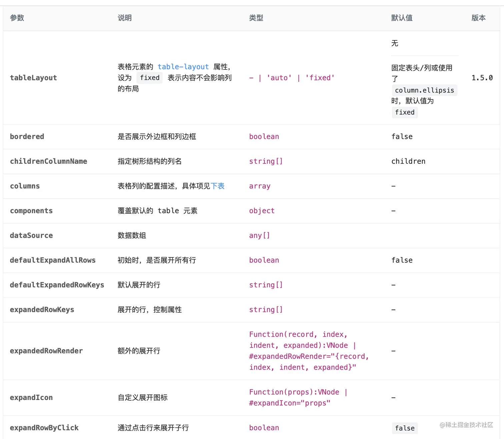
Task: Click the false default in bordered row
Action: (402, 136)
